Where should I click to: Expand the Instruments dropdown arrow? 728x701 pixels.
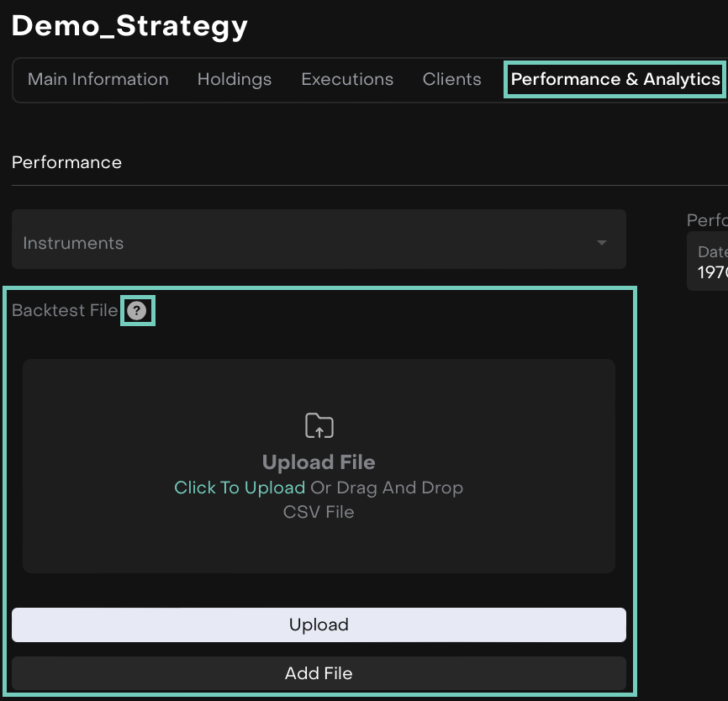click(x=601, y=243)
